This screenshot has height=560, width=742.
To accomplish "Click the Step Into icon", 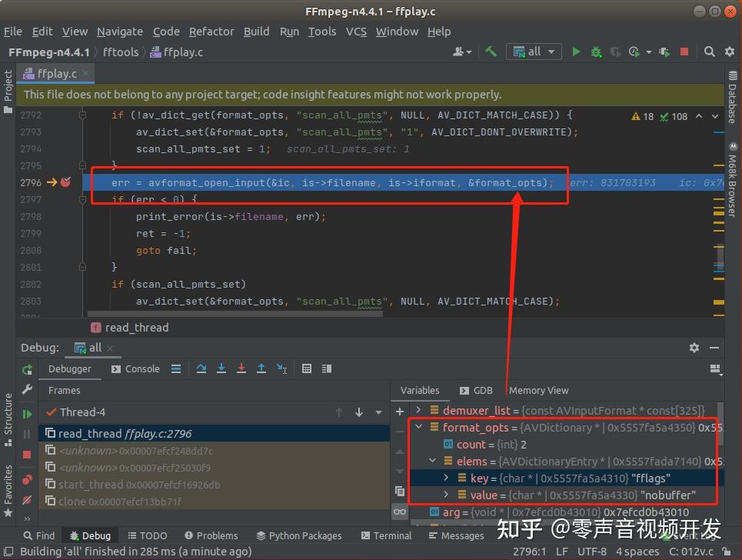I will tap(221, 368).
